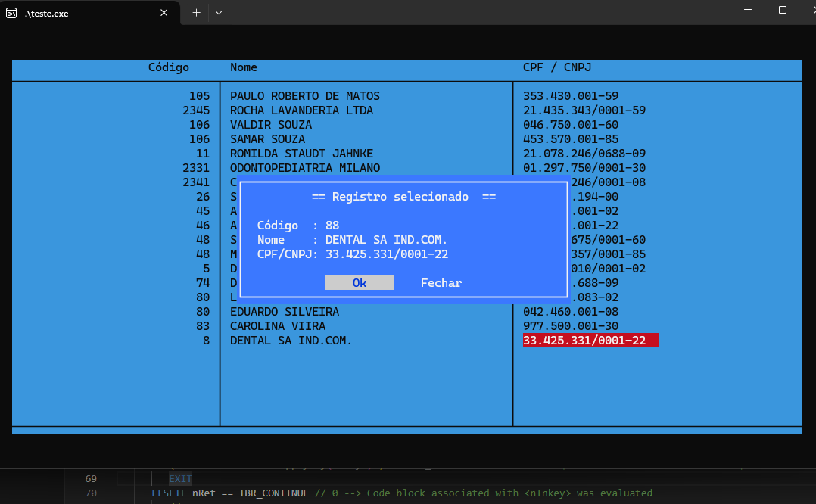The image size is (816, 504).
Task: Select the PAULO ROBERTO DE MATOS row
Action: [x=304, y=96]
